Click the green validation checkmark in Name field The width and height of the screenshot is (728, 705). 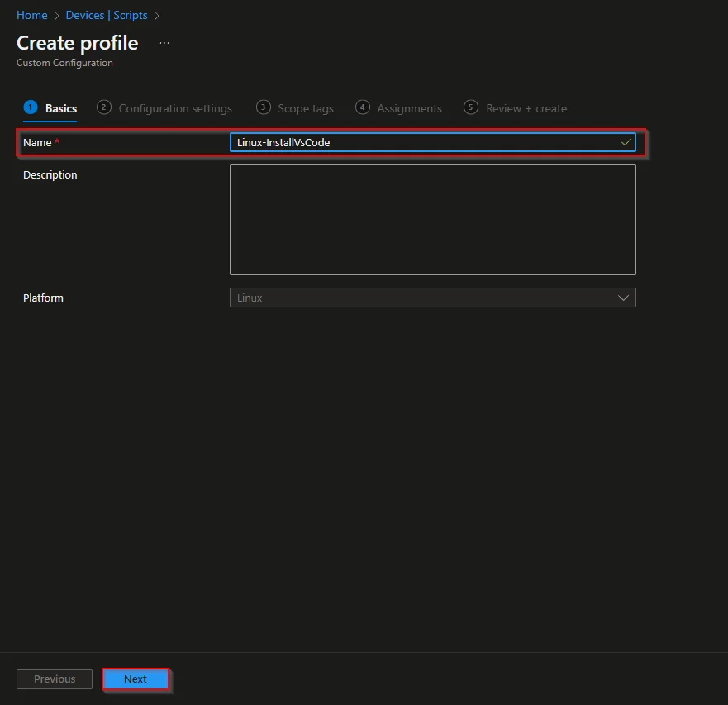click(626, 142)
